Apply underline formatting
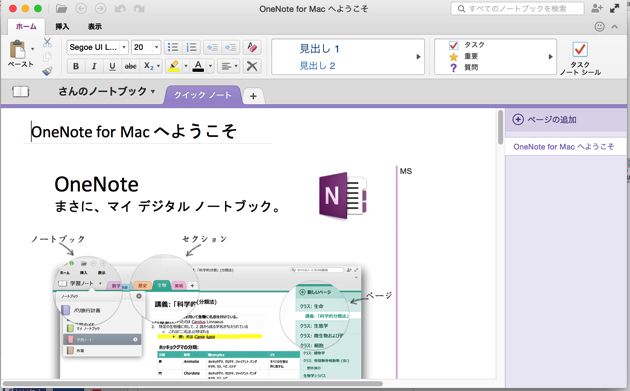The image size is (630, 391). click(112, 66)
